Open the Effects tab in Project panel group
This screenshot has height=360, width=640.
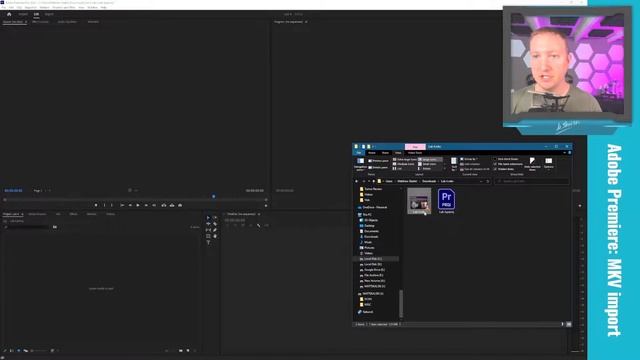click(73, 214)
